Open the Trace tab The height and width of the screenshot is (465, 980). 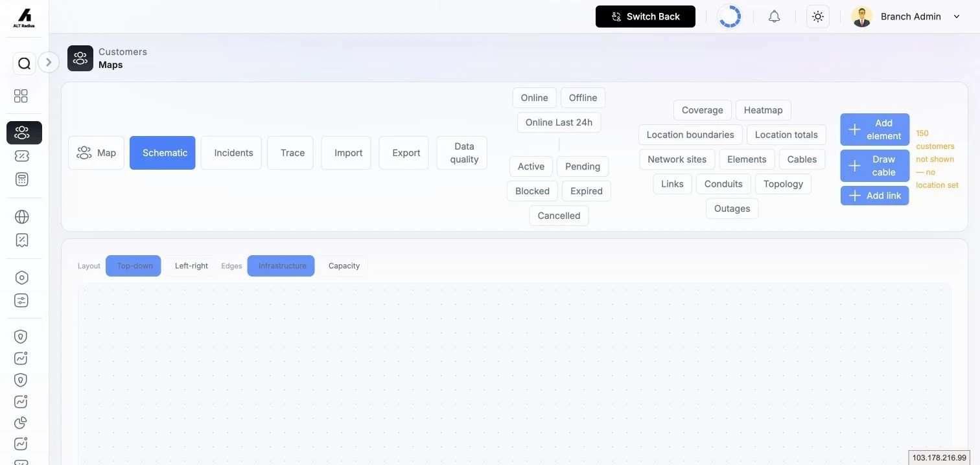click(x=290, y=153)
